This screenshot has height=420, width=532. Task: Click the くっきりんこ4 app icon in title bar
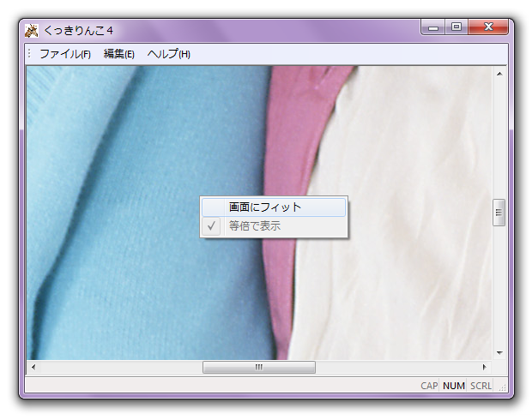click(32, 31)
